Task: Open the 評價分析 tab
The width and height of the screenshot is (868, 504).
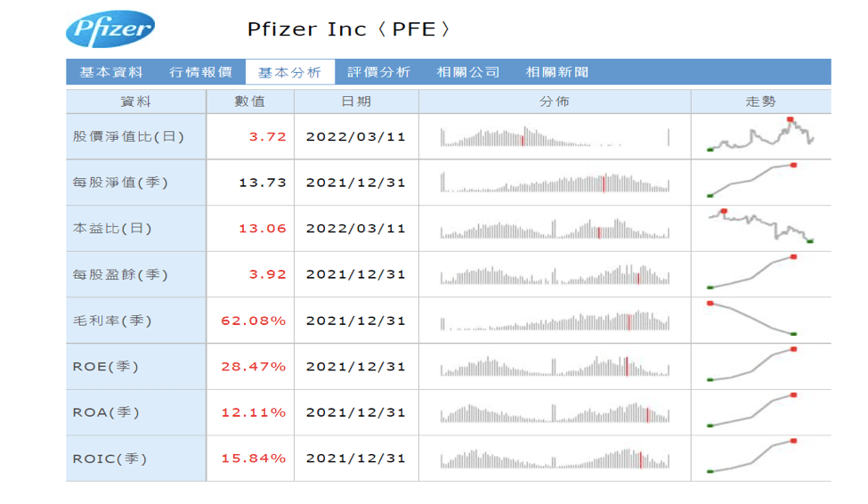Action: 378,72
